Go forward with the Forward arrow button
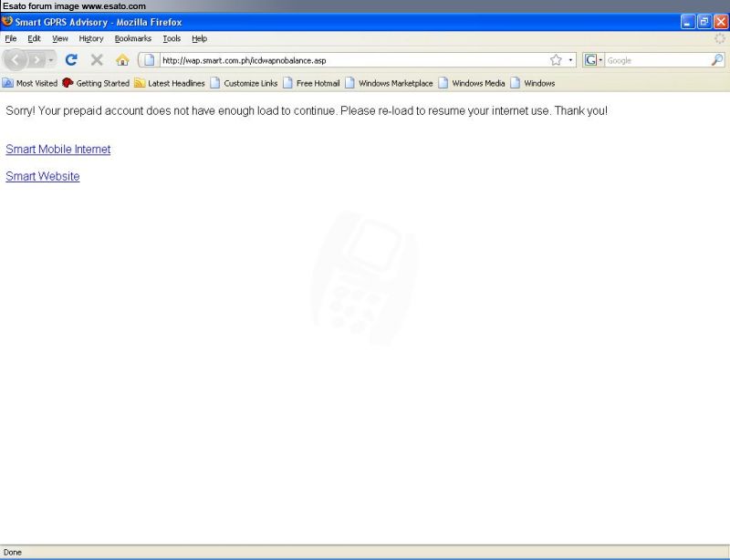The image size is (730, 560). 36,60
